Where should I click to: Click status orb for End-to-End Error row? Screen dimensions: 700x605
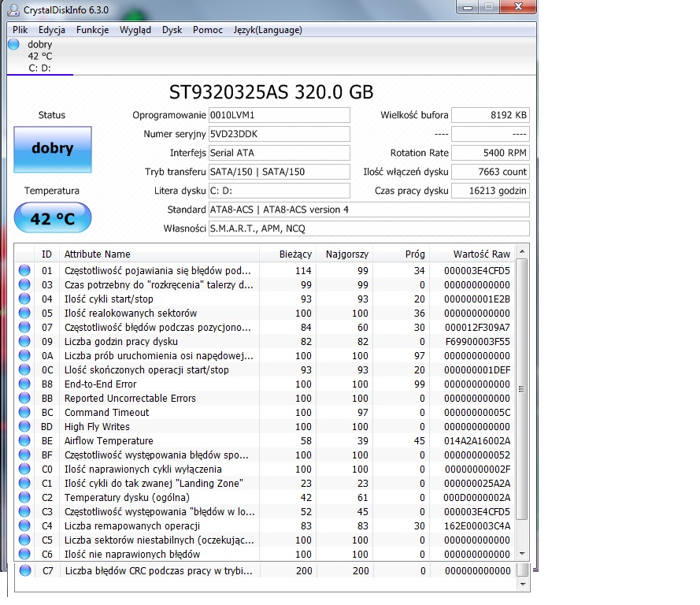[24, 384]
